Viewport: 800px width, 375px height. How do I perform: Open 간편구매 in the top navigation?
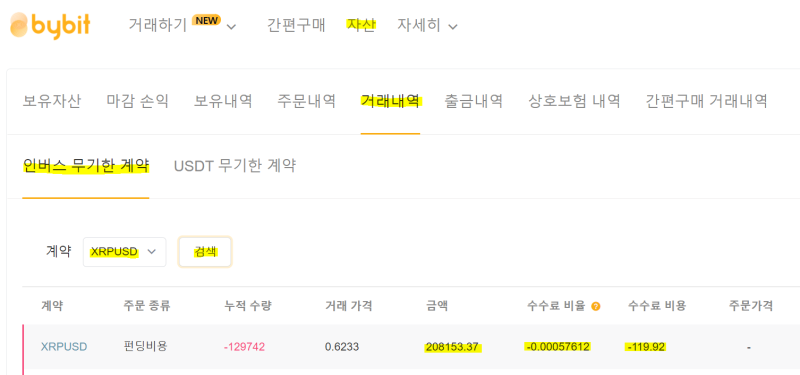pyautogui.click(x=296, y=25)
